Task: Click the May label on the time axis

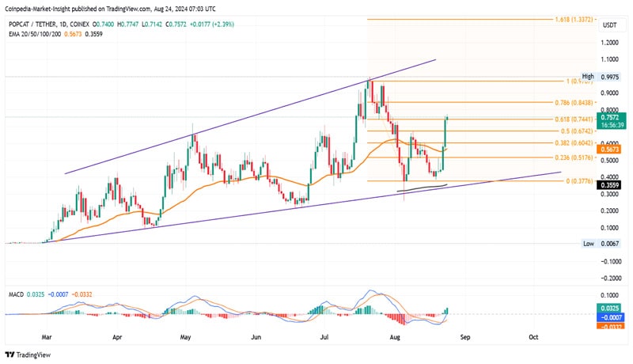Action: click(x=185, y=337)
